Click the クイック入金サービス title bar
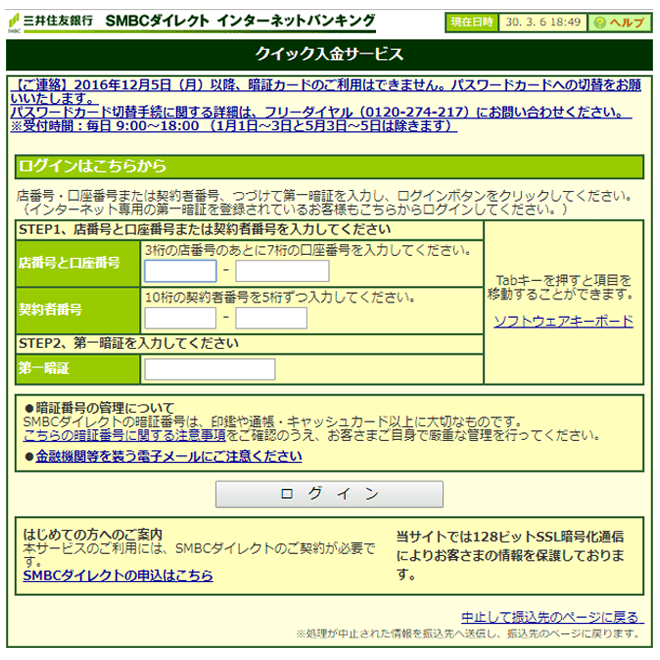 tap(329, 54)
